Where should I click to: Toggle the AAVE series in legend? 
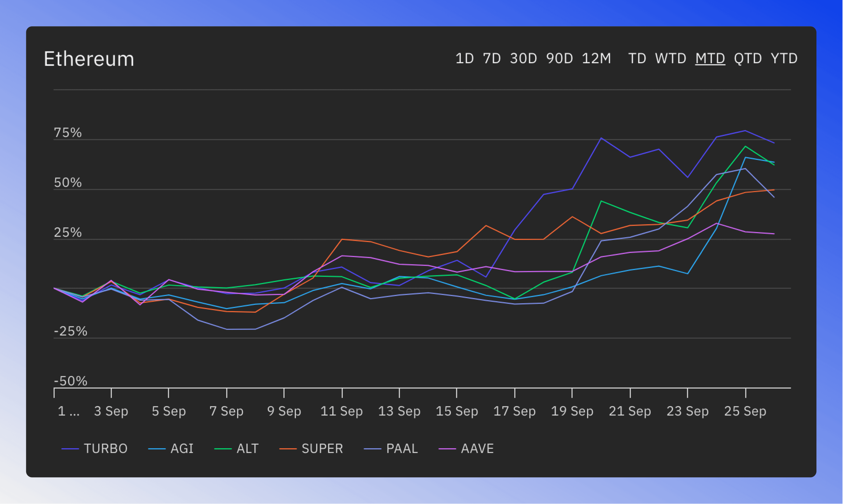click(466, 449)
